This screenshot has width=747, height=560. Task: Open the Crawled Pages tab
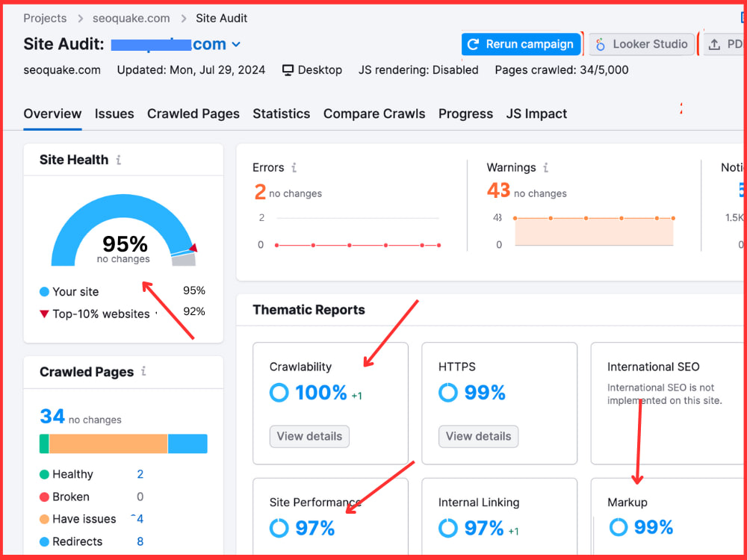[x=193, y=113]
